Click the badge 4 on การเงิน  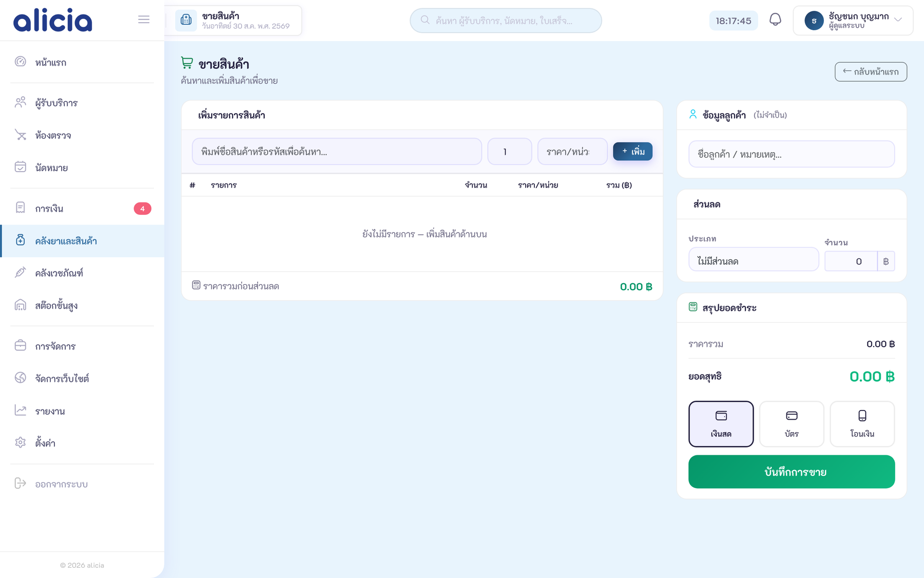pyautogui.click(x=143, y=209)
